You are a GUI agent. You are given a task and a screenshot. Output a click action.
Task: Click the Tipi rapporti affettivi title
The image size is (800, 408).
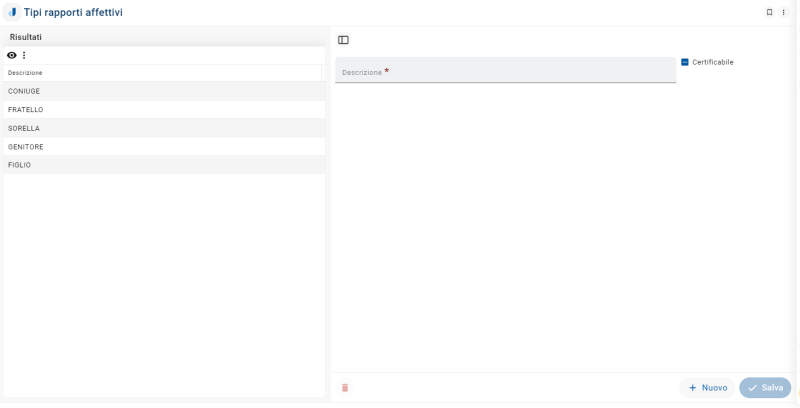click(x=73, y=12)
